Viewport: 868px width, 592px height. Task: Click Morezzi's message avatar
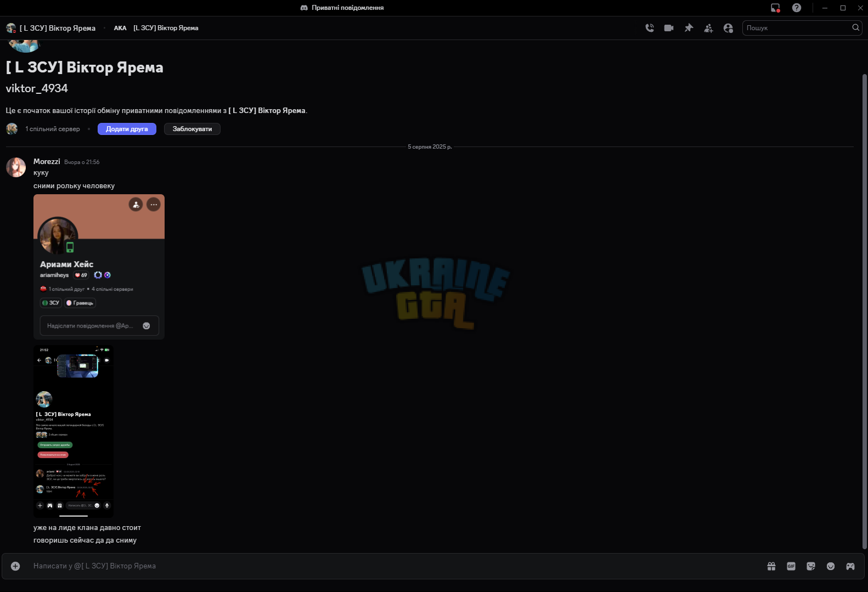(16, 167)
